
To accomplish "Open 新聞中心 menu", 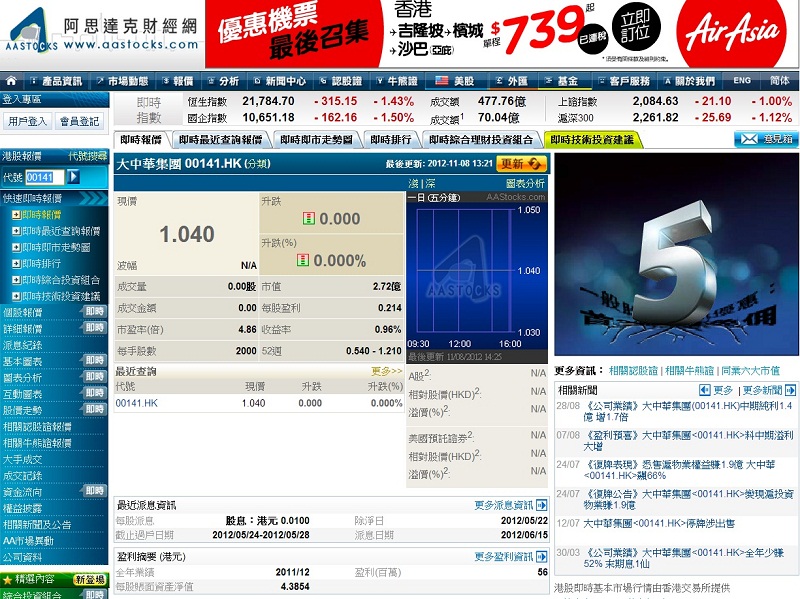I will point(280,81).
